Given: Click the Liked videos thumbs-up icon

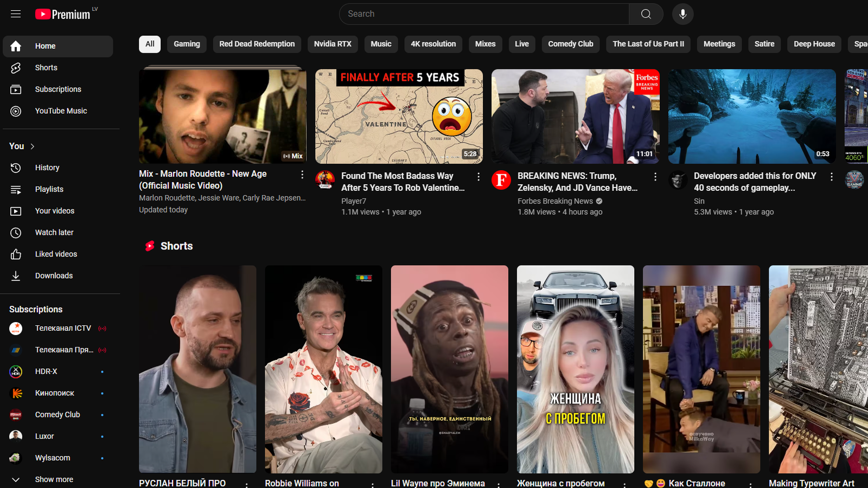Looking at the screenshot, I should (x=16, y=254).
